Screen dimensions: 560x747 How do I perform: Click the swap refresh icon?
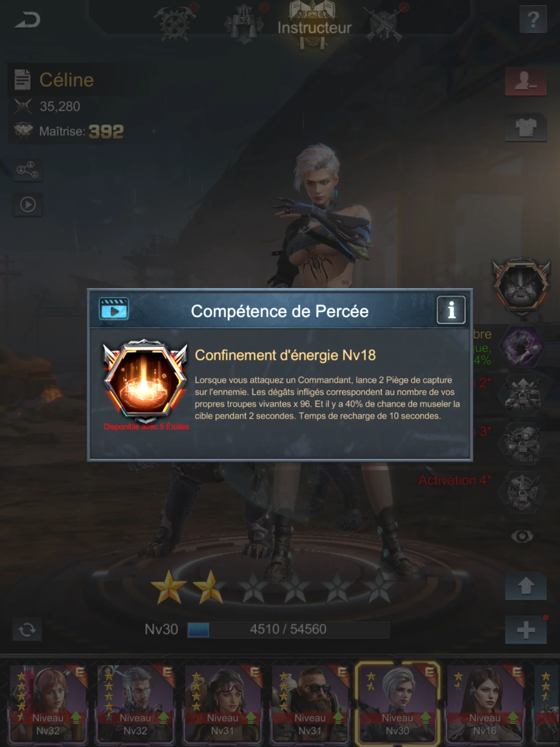pos(27,630)
